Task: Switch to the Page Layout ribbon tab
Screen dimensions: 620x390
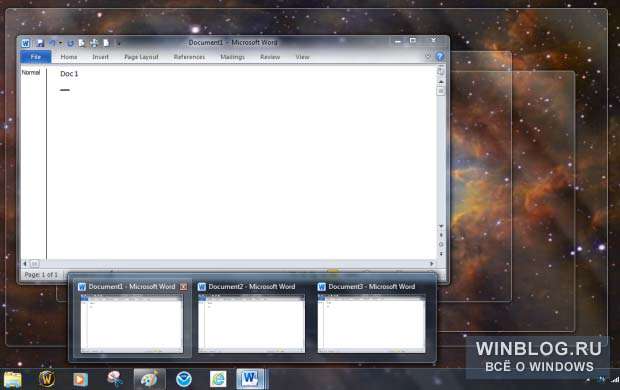Action: (x=141, y=57)
